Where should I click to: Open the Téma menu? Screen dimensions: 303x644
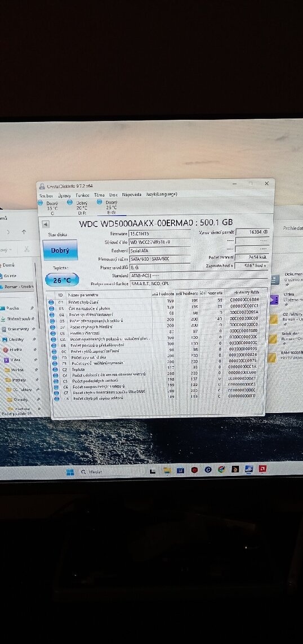tap(99, 195)
